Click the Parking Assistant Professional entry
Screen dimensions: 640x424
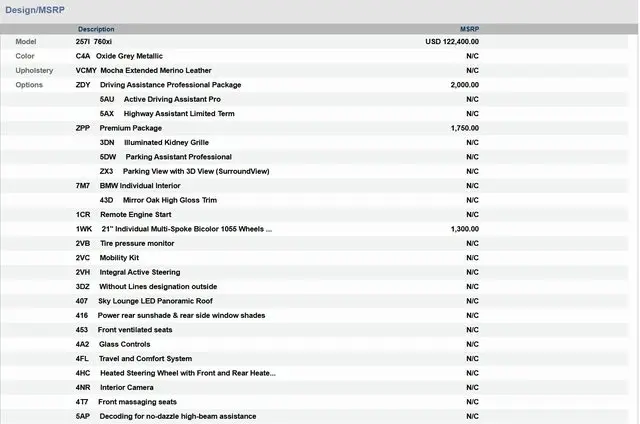click(x=178, y=157)
